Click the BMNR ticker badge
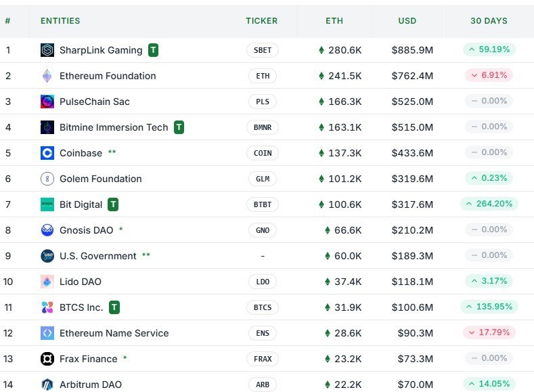This screenshot has height=392, width=534. pos(263,127)
